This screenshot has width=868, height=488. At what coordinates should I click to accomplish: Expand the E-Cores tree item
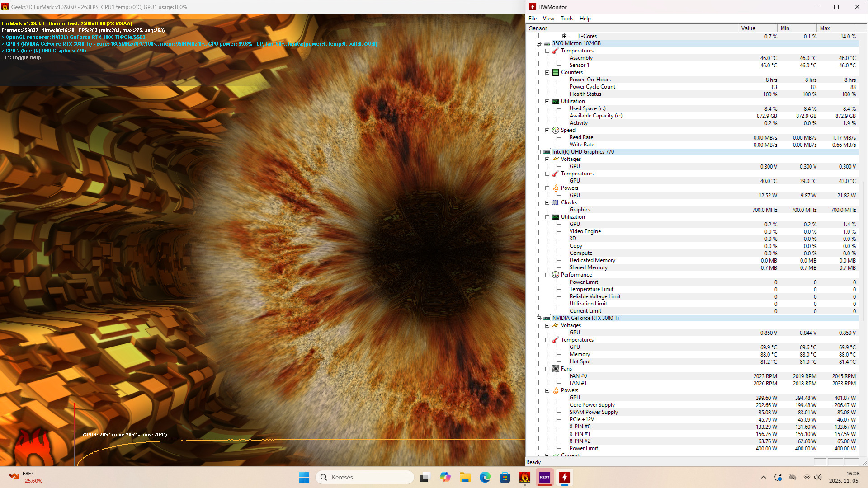coord(564,36)
